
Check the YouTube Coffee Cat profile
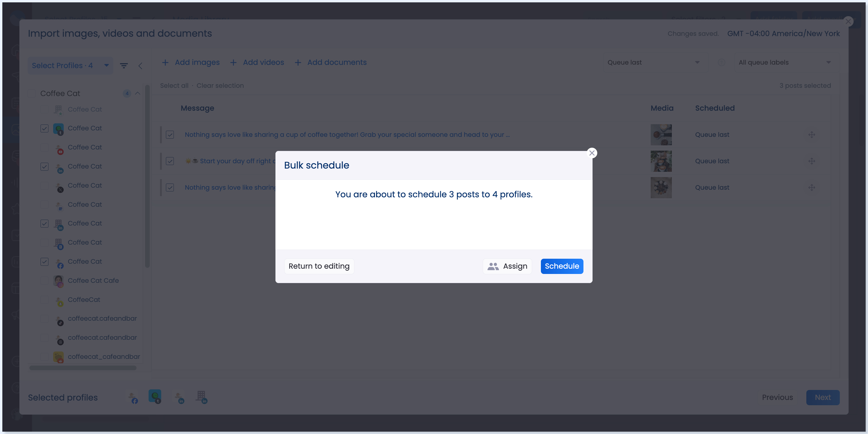pos(44,148)
